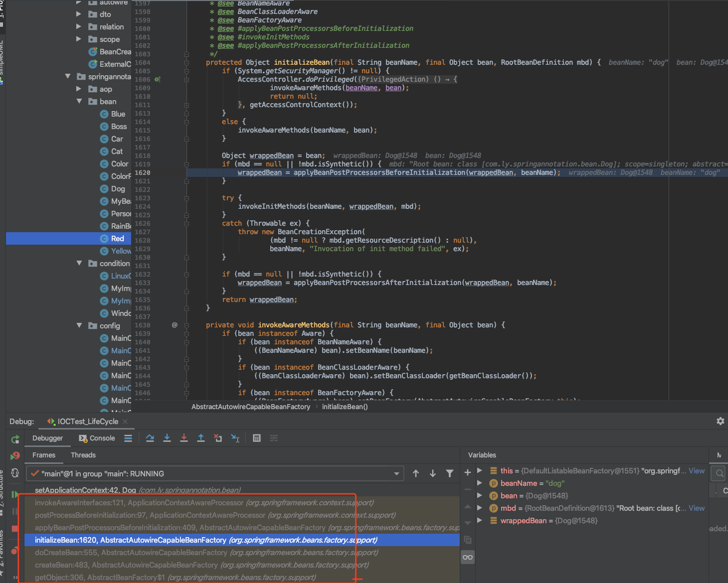Expand the aop folder in project tree
The width and height of the screenshot is (728, 583).
tap(79, 89)
